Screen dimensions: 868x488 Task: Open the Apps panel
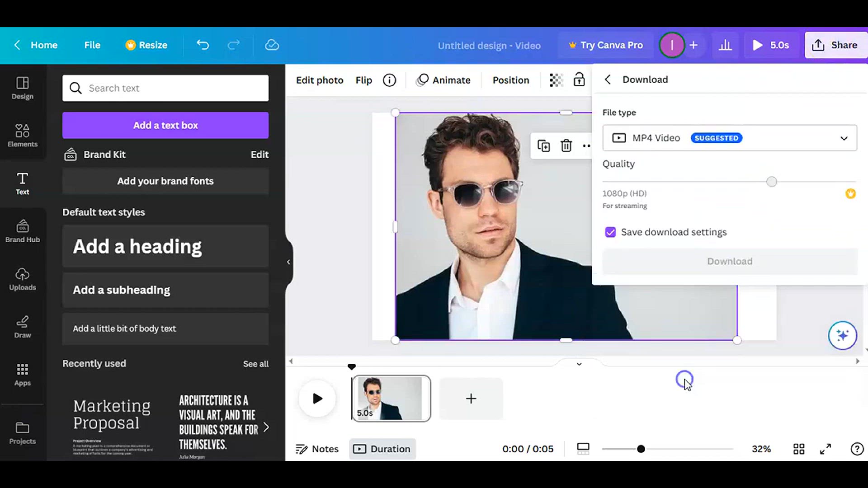coord(22,375)
